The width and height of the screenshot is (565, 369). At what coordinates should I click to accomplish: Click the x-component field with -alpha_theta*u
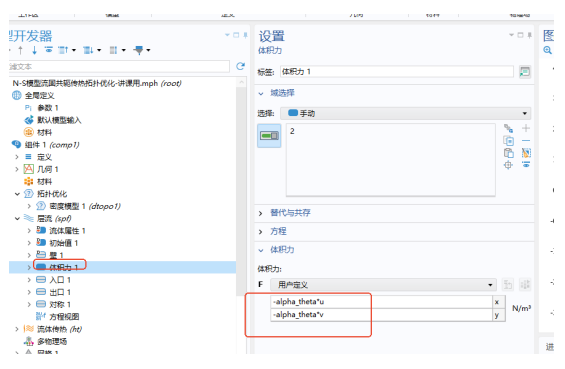381,302
